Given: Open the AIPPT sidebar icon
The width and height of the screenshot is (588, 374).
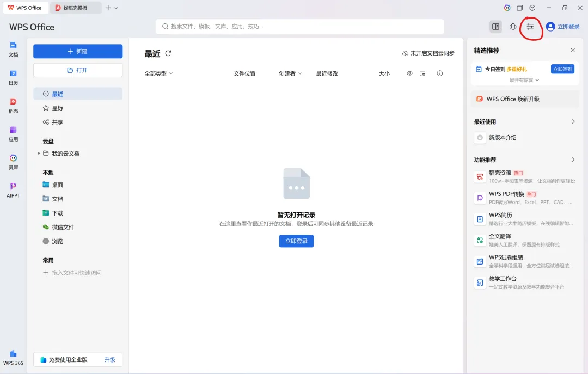Looking at the screenshot, I should point(13,190).
